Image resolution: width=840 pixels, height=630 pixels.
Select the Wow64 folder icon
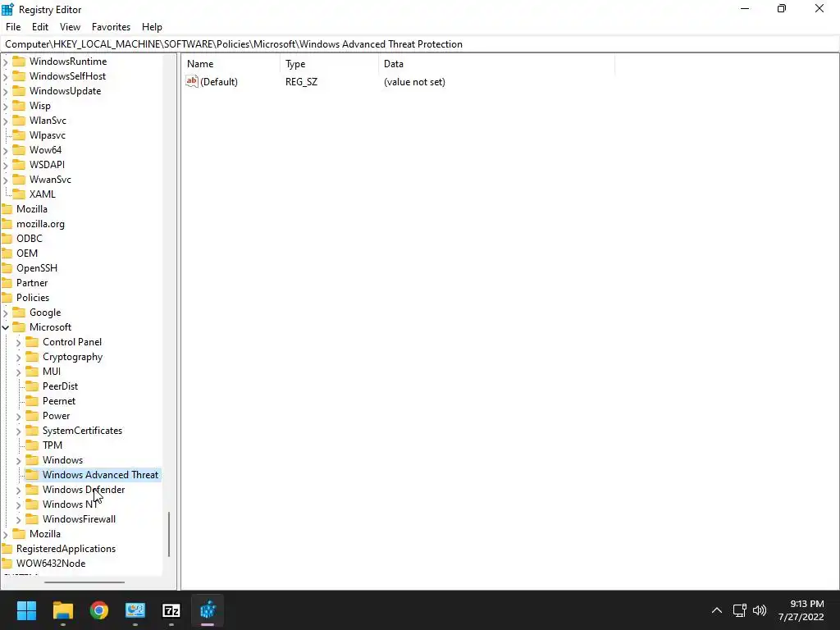point(19,150)
